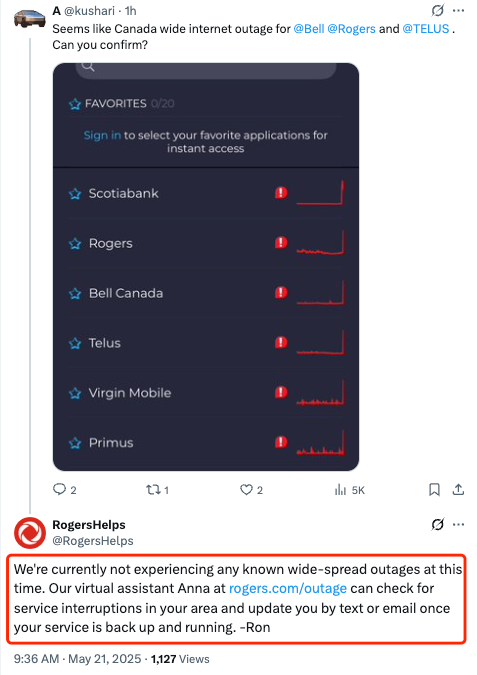
Task: Bookmark kushari's tweet
Action: pyautogui.click(x=434, y=489)
